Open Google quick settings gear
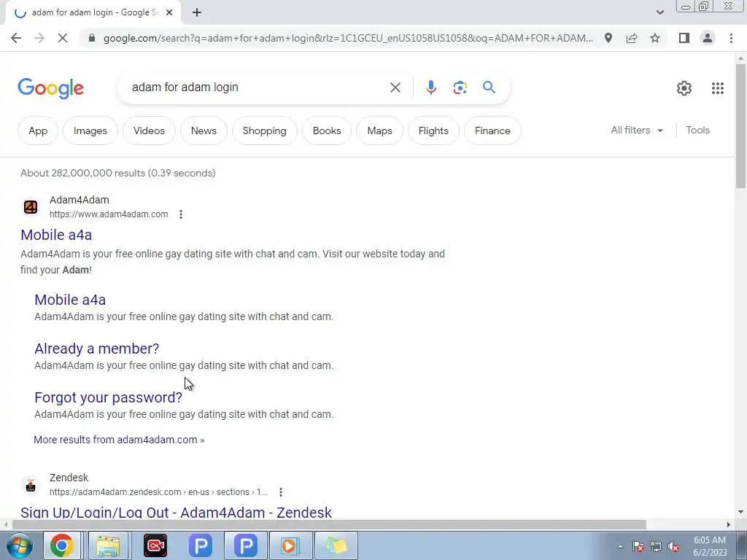 (684, 88)
